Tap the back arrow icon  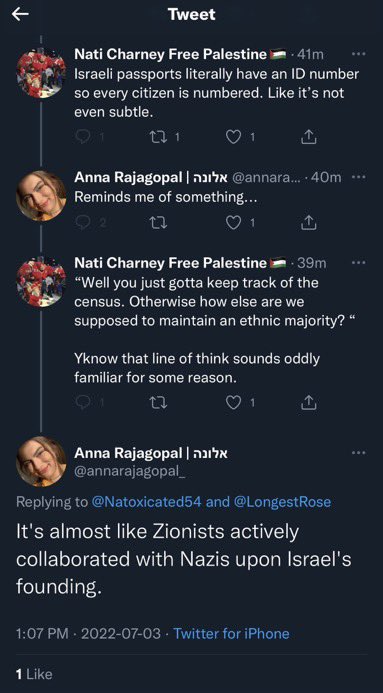click(x=20, y=15)
